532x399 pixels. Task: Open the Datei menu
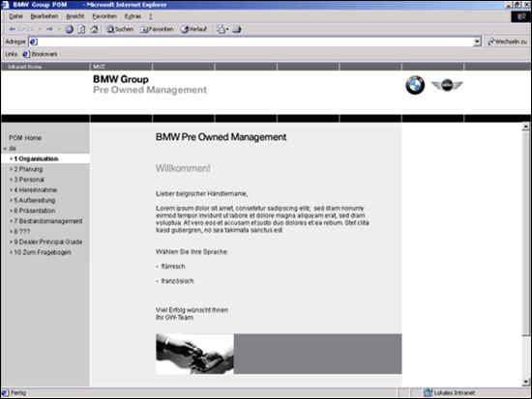(x=15, y=16)
